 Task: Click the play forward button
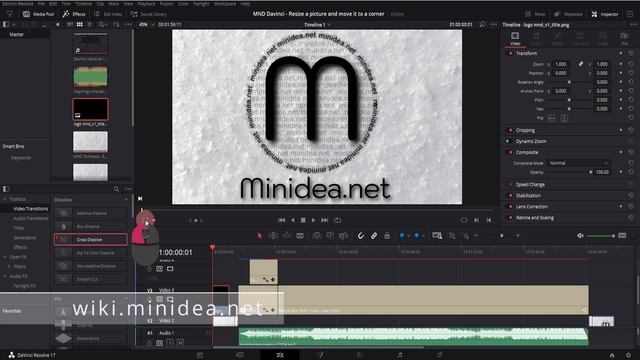coord(313,220)
